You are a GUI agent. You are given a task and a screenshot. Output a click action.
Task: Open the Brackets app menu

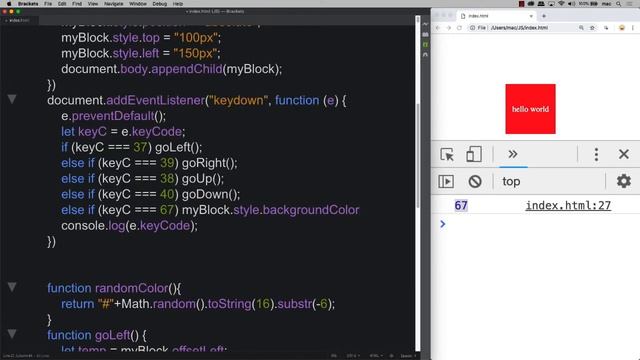(x=28, y=4)
